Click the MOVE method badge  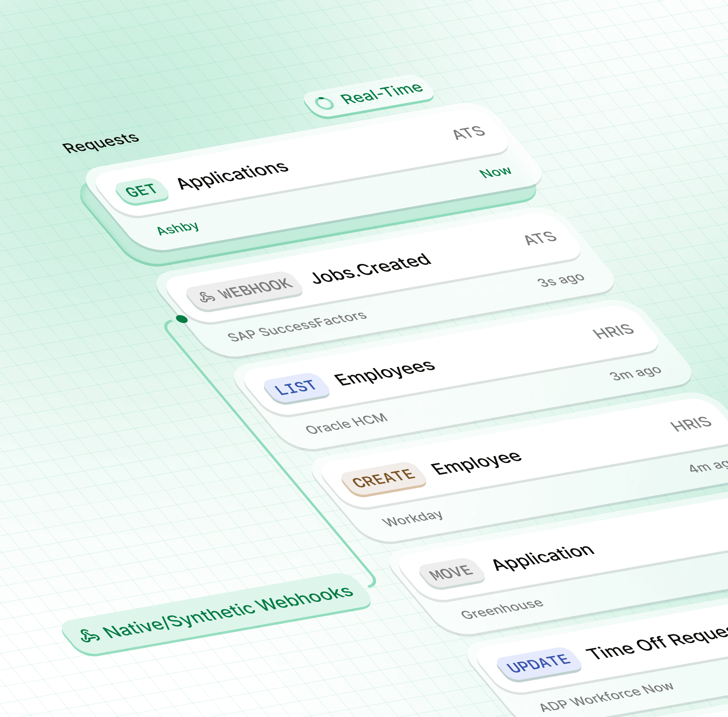(x=451, y=573)
